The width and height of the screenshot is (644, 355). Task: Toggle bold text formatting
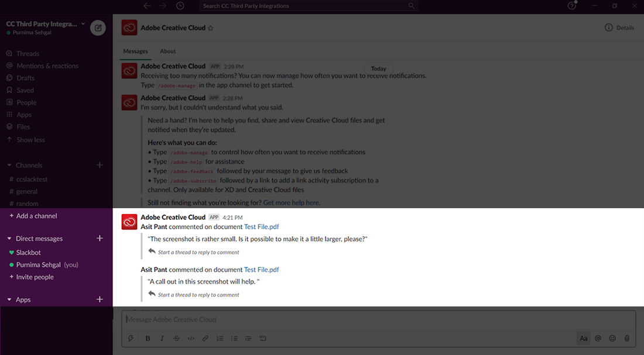(148, 338)
